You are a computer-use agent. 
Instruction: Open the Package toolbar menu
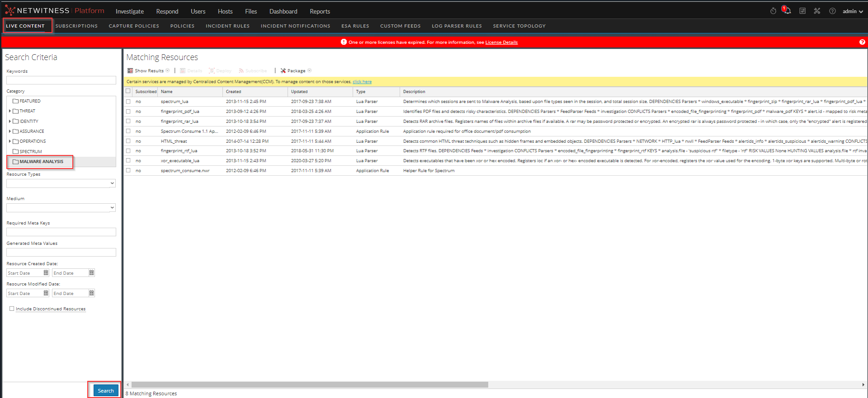pyautogui.click(x=296, y=70)
